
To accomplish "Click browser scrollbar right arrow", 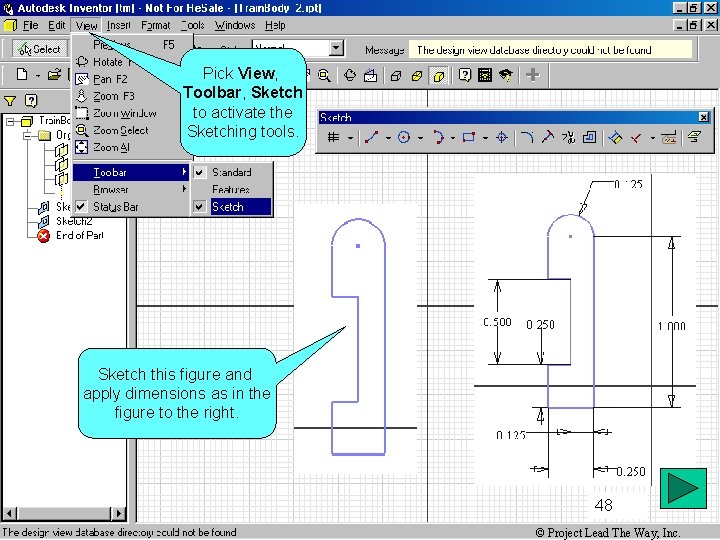I will click(x=119, y=513).
